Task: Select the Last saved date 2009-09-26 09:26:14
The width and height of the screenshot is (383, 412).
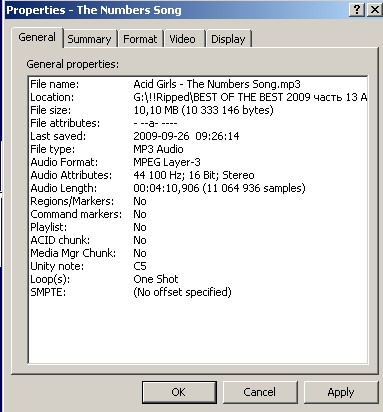Action: pos(186,136)
